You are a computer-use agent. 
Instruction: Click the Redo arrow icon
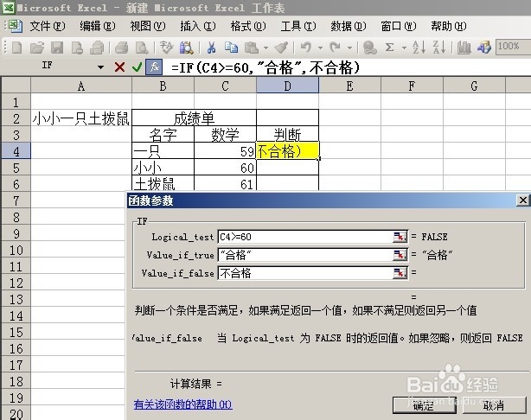336,48
